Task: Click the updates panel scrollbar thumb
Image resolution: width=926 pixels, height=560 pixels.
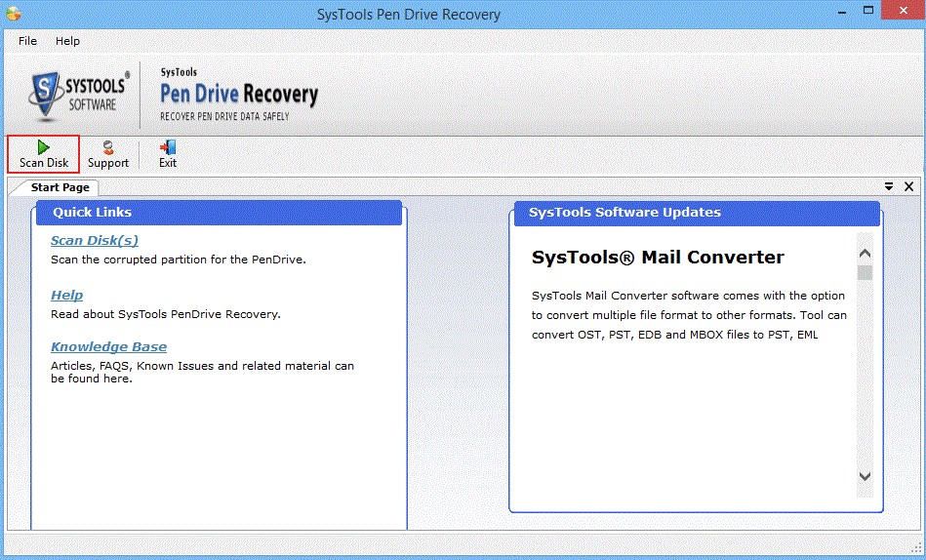Action: click(x=865, y=272)
